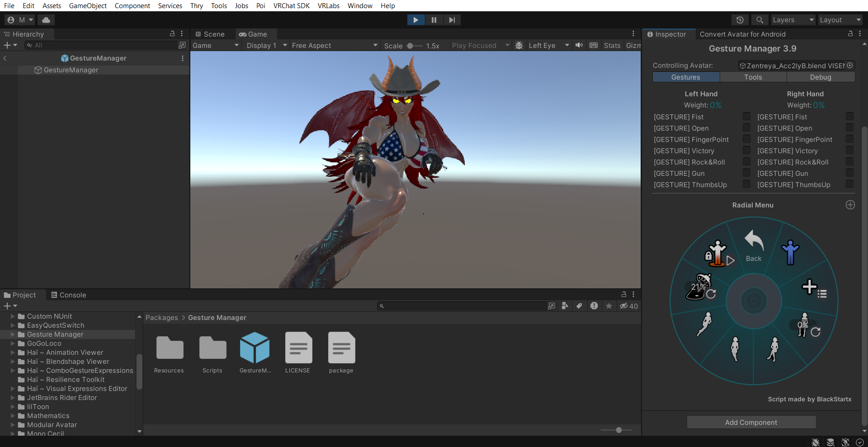The width and height of the screenshot is (868, 447).
Task: Open the Layers dropdown
Action: [793, 20]
